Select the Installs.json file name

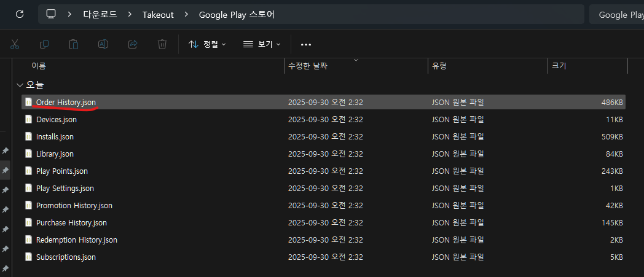coord(55,136)
